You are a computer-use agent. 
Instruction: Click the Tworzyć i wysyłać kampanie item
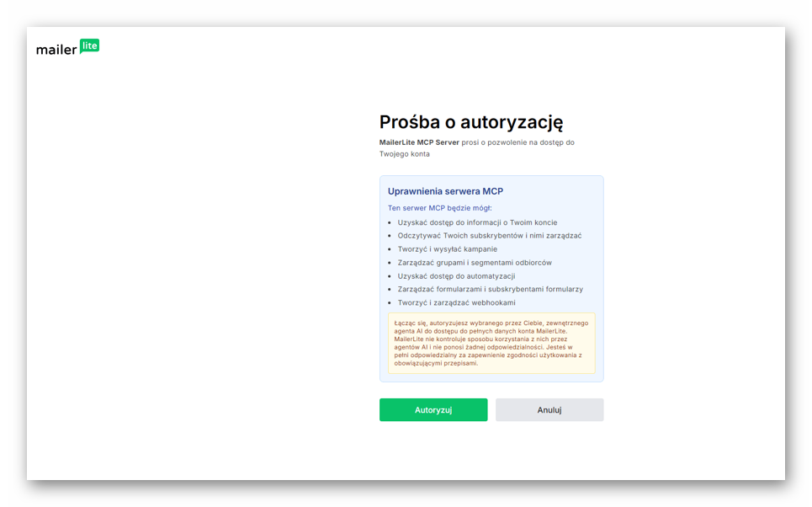tap(447, 248)
